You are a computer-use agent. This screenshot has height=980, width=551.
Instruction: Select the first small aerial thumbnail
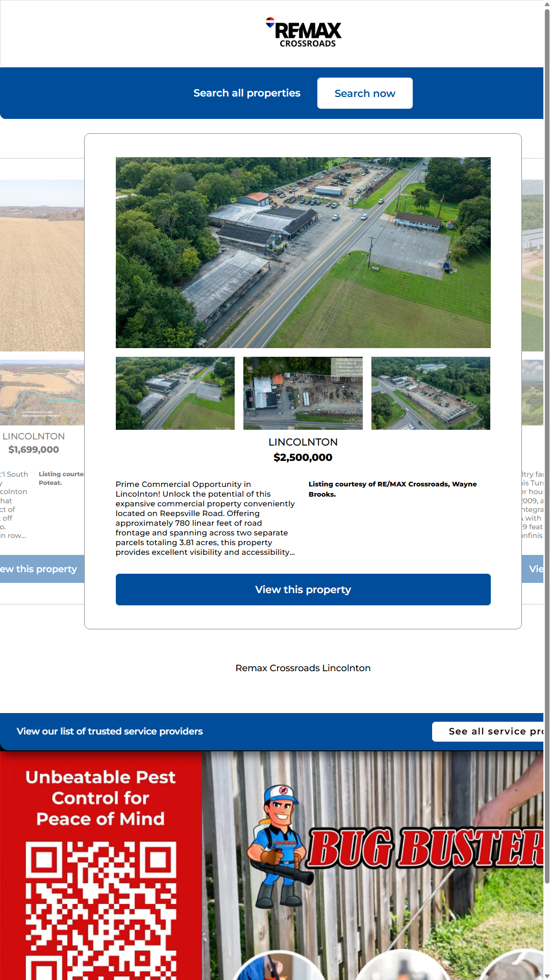click(x=175, y=393)
